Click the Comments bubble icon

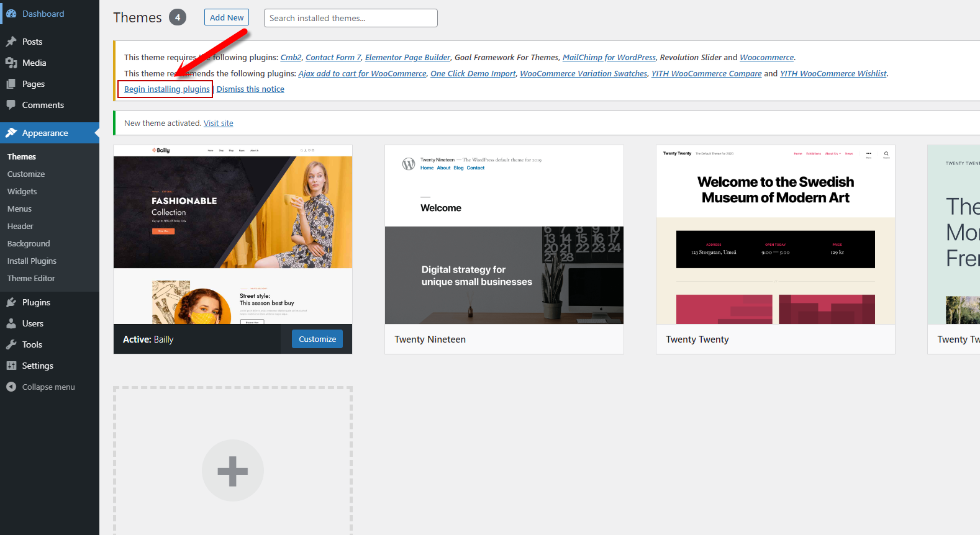[x=11, y=105]
